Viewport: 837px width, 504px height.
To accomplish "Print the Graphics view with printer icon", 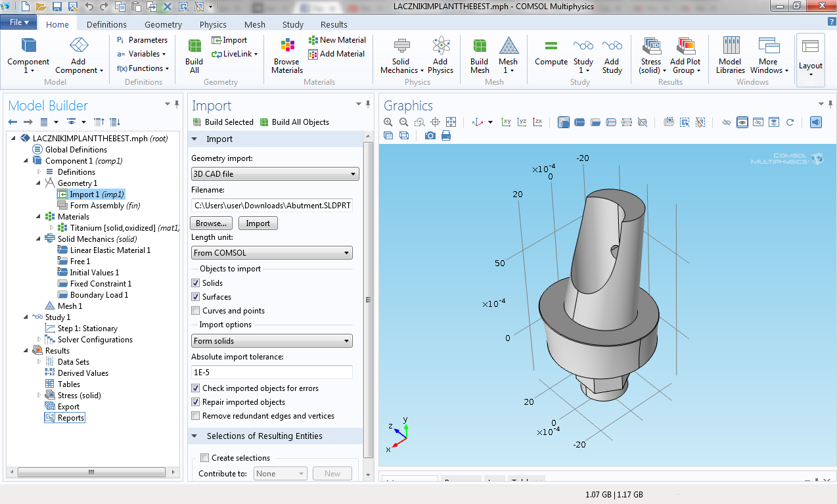I will [446, 135].
